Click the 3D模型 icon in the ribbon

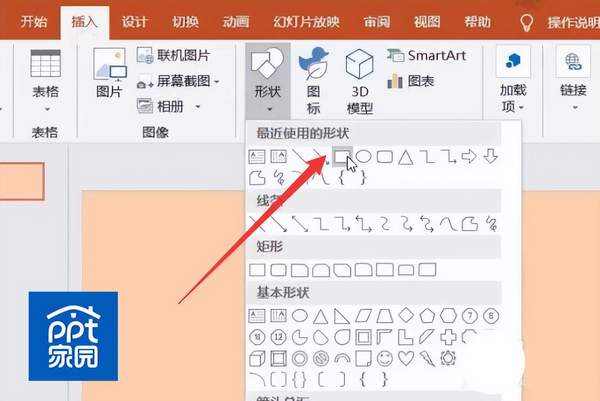coord(360,82)
